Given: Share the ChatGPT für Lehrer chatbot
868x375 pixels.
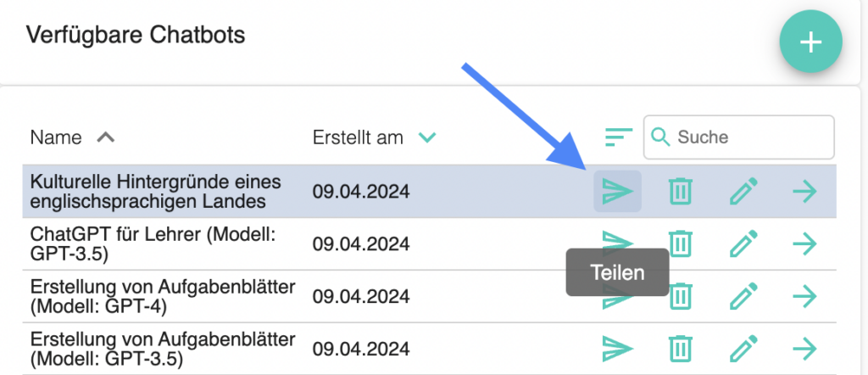Looking at the screenshot, I should pos(617,243).
